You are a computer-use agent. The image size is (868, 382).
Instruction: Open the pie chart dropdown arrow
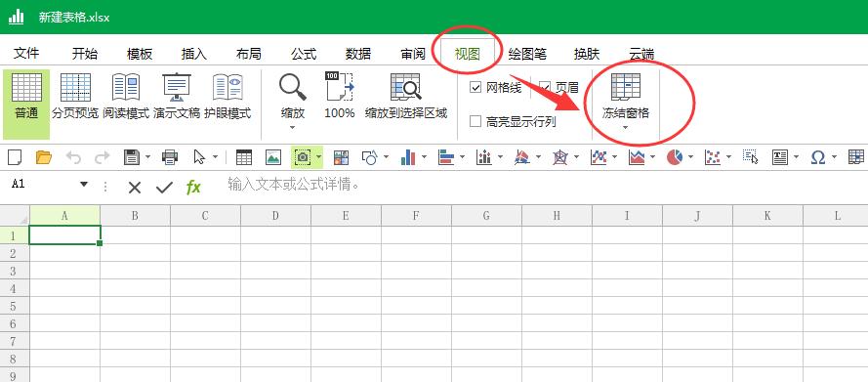click(x=691, y=158)
